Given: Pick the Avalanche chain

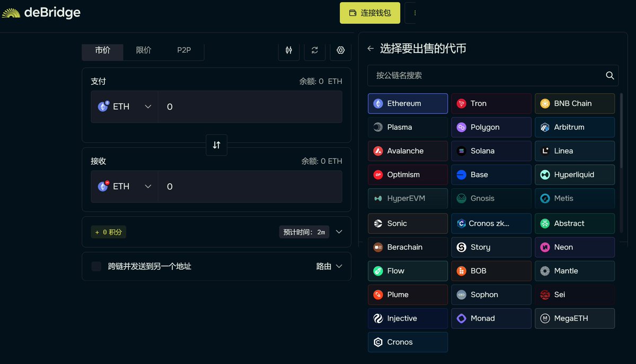Looking at the screenshot, I should click(x=408, y=151).
